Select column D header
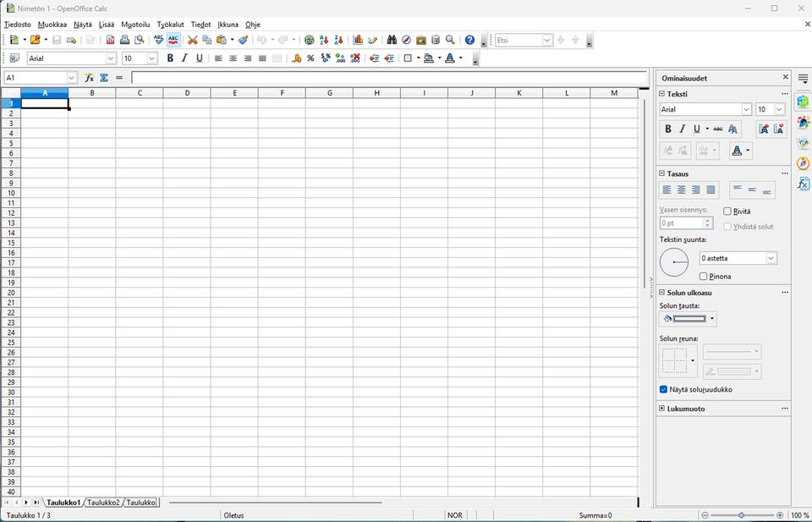The width and height of the screenshot is (812, 522). tap(187, 93)
